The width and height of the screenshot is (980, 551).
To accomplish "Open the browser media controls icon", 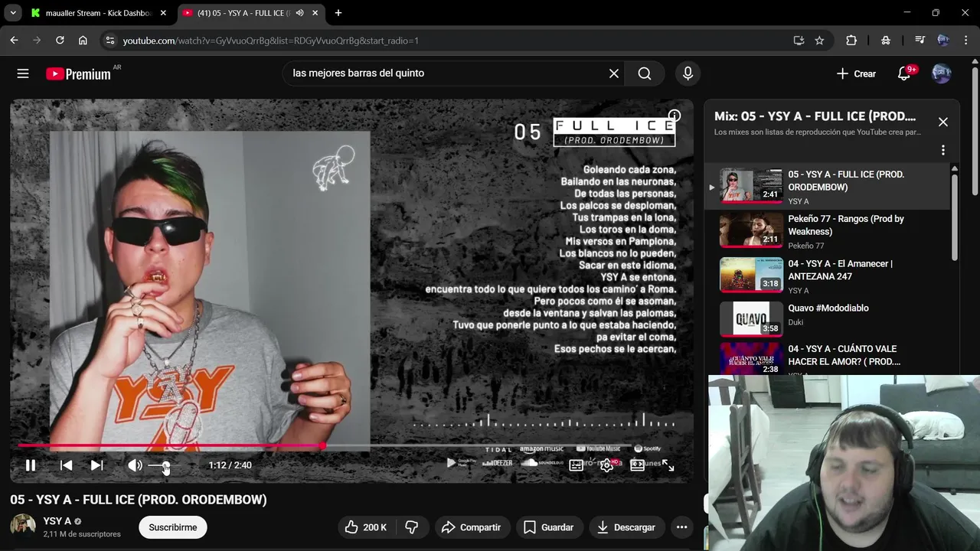I will tap(920, 41).
